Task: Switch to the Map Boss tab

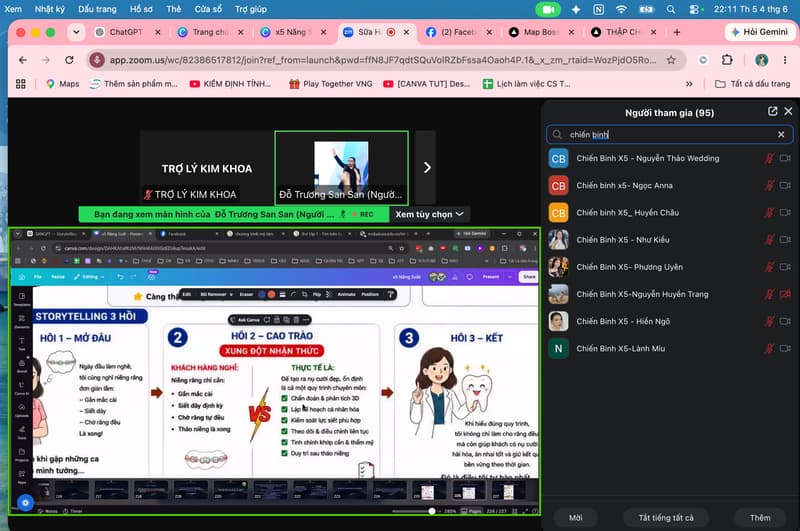Action: click(x=540, y=32)
